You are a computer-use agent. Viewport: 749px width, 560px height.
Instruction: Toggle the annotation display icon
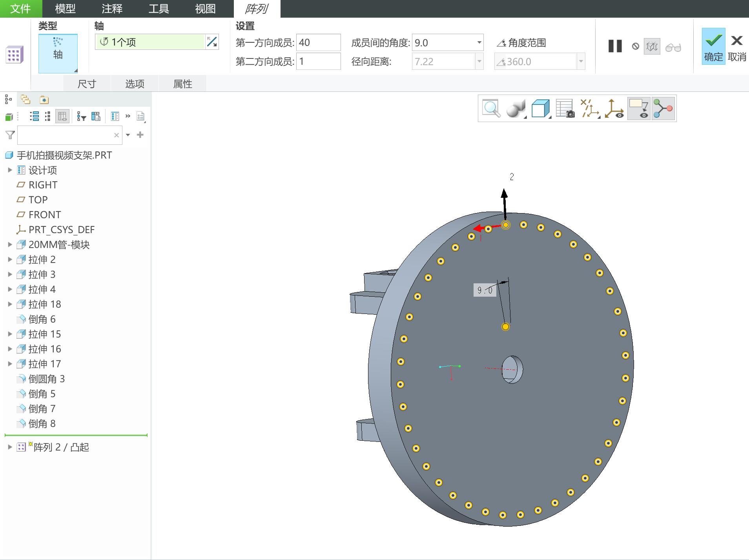639,108
